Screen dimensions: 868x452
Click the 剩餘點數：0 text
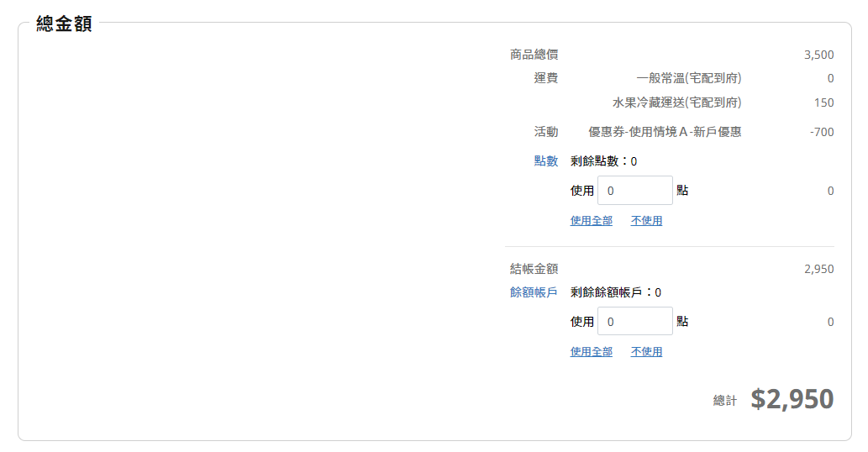pyautogui.click(x=603, y=161)
